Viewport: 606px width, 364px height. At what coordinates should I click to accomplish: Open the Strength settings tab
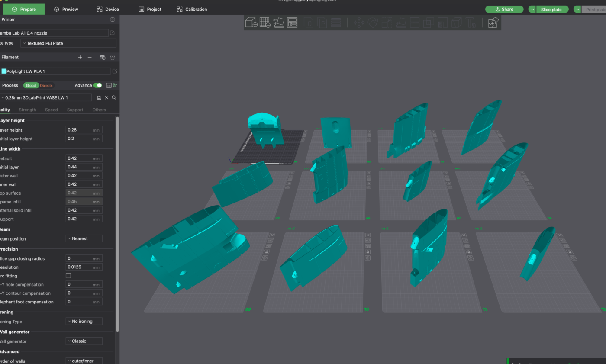coord(27,110)
